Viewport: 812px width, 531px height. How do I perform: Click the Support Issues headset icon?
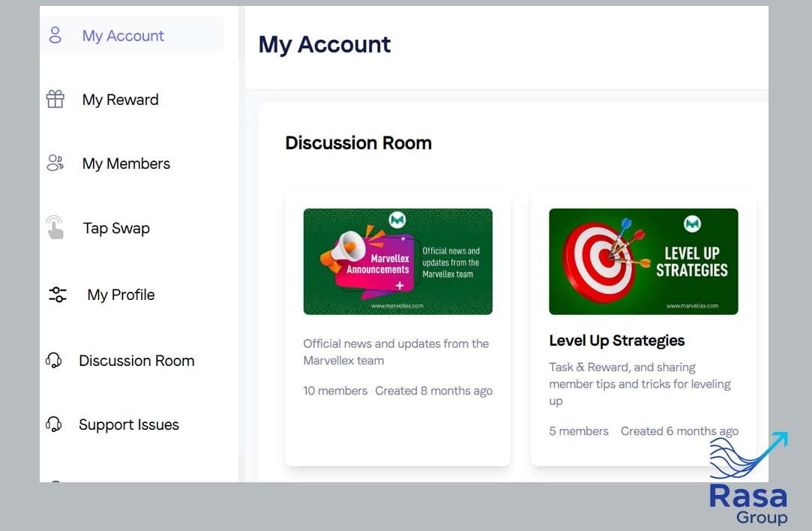pos(54,424)
